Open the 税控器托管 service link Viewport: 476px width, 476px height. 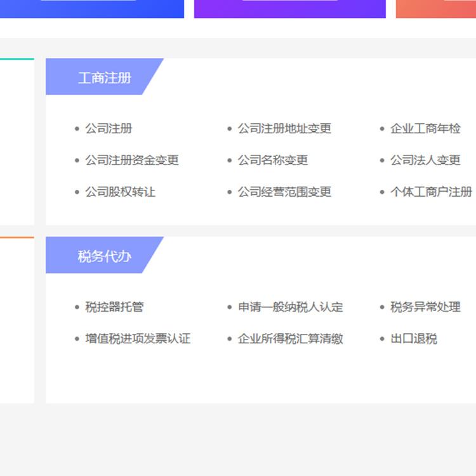[x=114, y=307]
